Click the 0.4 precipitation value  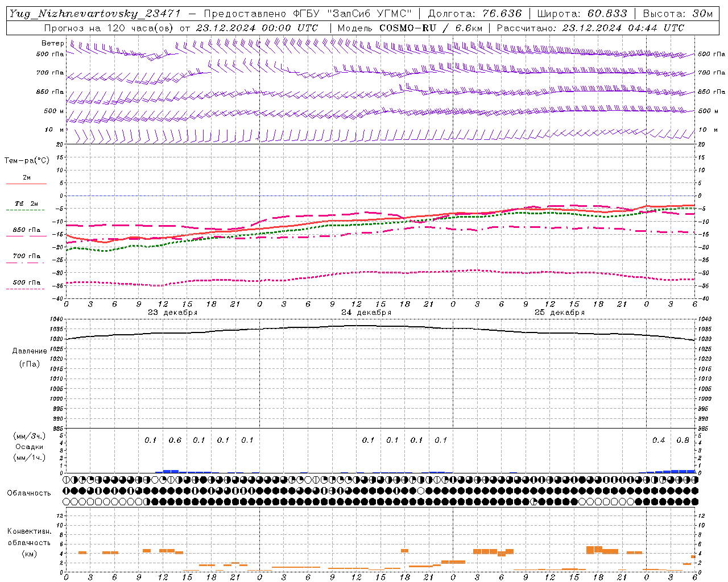coord(659,440)
